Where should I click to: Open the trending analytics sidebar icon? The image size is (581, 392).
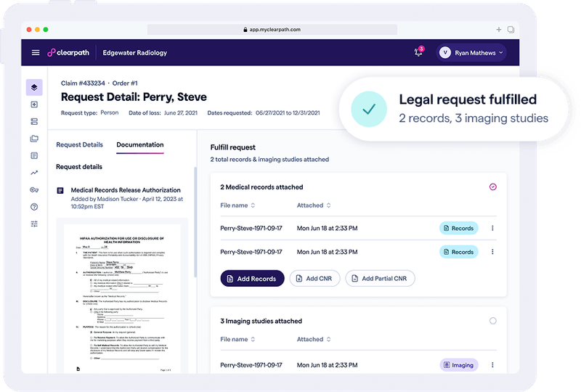pyautogui.click(x=34, y=173)
